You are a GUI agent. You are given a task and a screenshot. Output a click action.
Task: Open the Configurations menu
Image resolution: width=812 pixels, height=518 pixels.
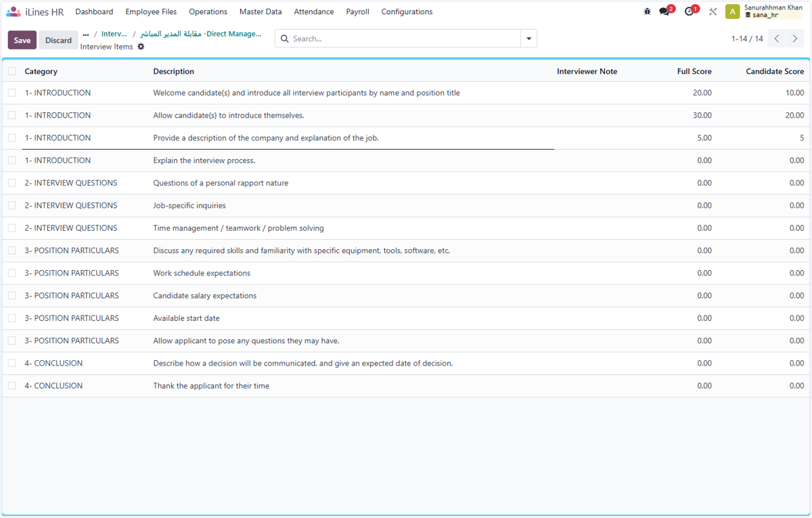[407, 12]
